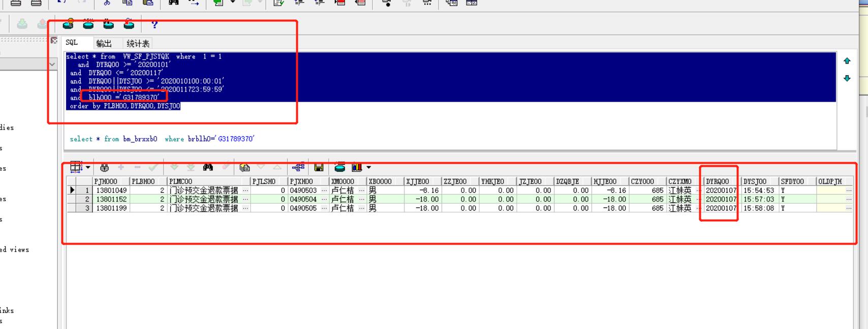This screenshot has height=329, width=868.
Task: Click the scissors cut icon in top toolbar
Action: (x=107, y=3)
